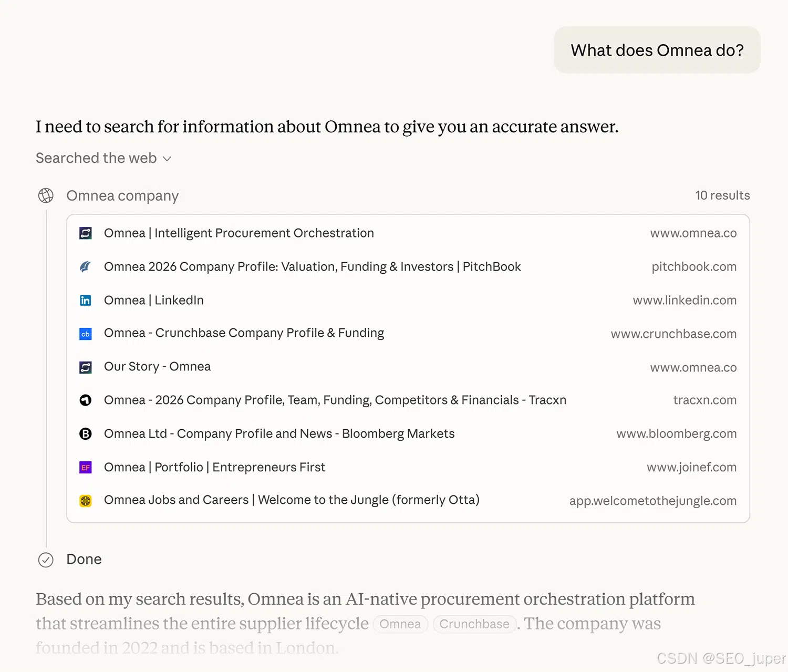Viewport: 788px width, 672px height.
Task: Click www.omnea.co beside Our Story
Action: coord(693,368)
